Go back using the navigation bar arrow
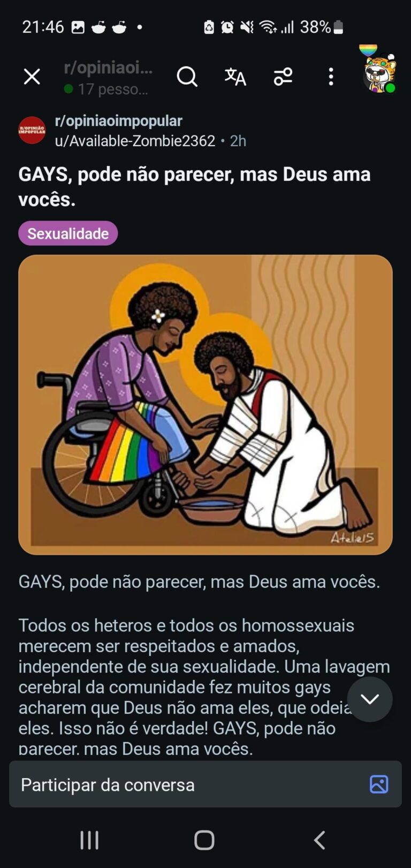This screenshot has height=868, width=411. (x=319, y=840)
